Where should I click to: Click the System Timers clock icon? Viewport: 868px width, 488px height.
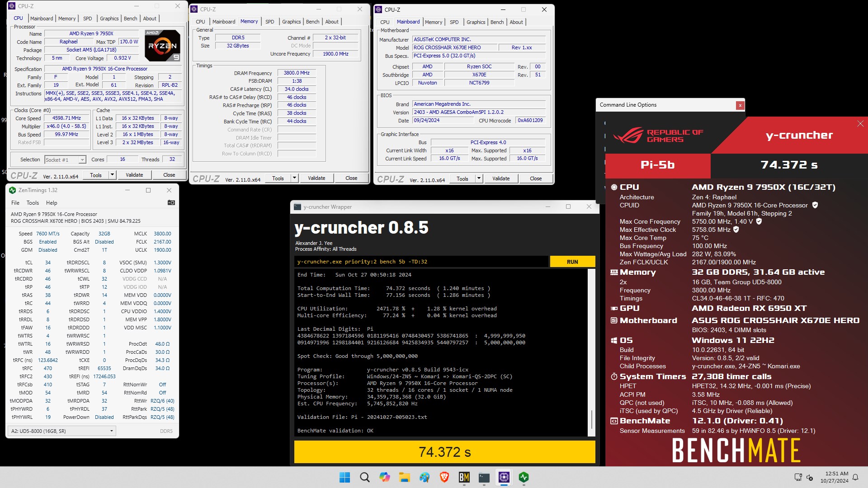tap(614, 376)
